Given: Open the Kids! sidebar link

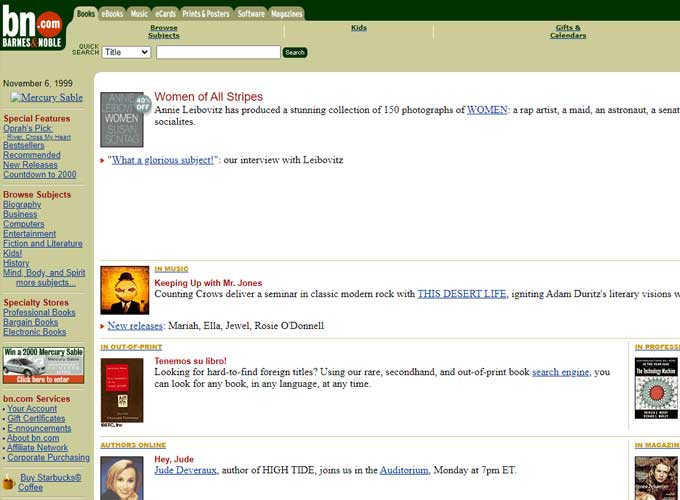Looking at the screenshot, I should click(12, 253).
